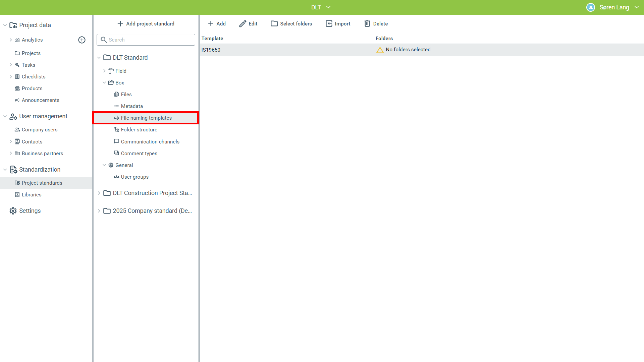
Task: Click the Edit pencil icon
Action: 243,24
